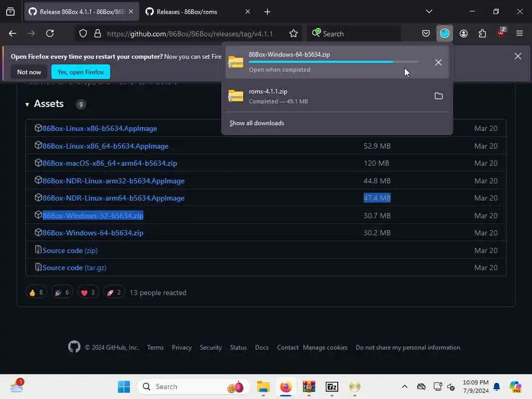The image size is (532, 399).
Task: Click the taskbar Search box
Action: (x=193, y=387)
